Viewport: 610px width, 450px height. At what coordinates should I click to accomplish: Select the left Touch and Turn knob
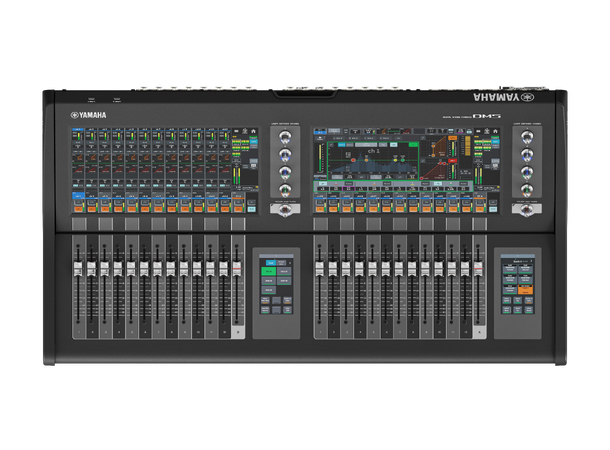285,210
